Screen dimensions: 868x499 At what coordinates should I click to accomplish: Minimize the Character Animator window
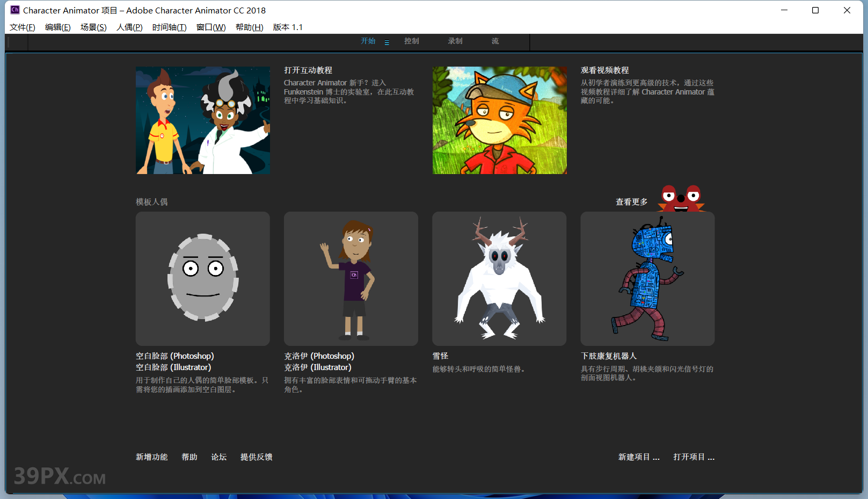[784, 10]
